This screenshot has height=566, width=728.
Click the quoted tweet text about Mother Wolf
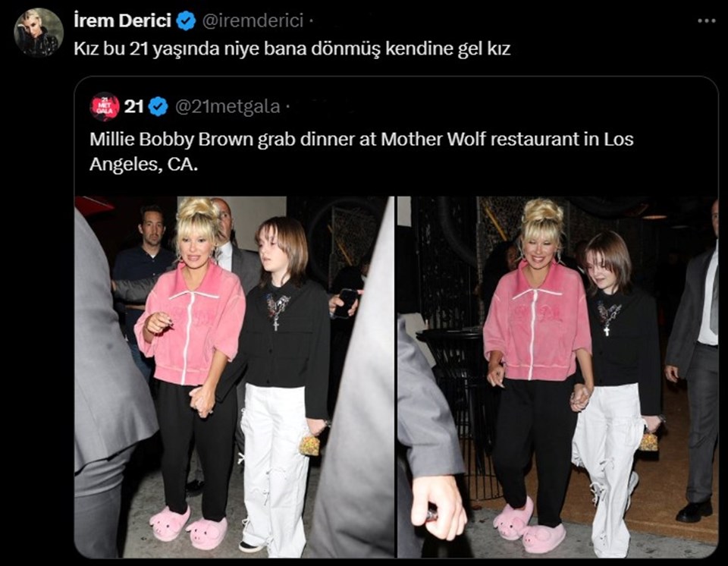coord(361,152)
